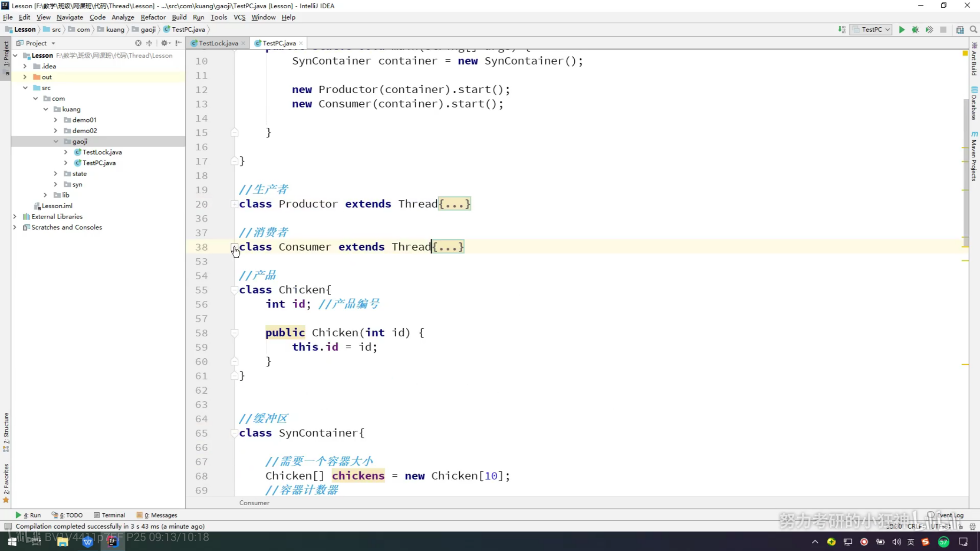
Task: Start debugging with the green bug icon
Action: point(915,30)
